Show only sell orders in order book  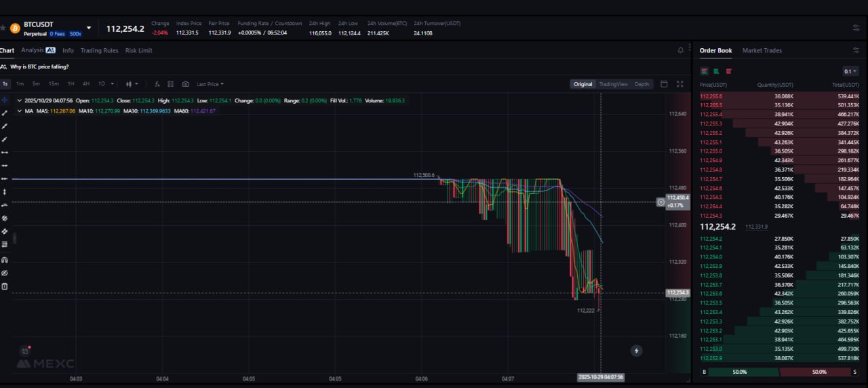(x=729, y=71)
